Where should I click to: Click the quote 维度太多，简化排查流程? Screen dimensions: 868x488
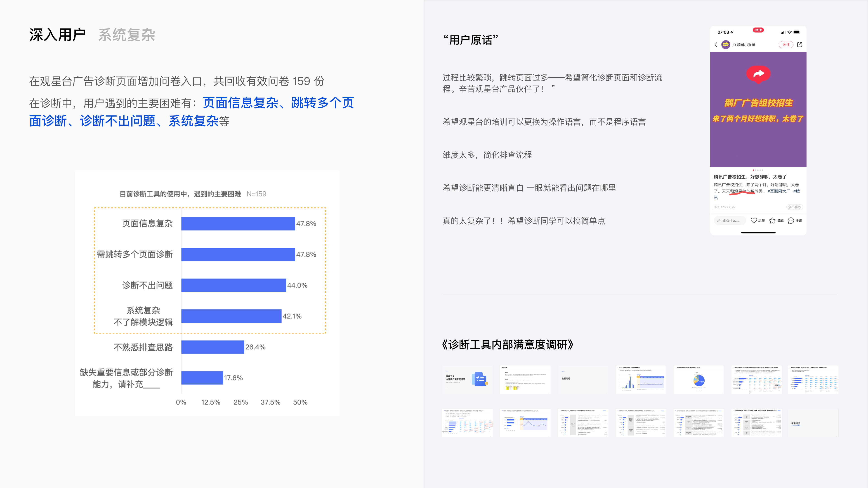click(x=487, y=155)
